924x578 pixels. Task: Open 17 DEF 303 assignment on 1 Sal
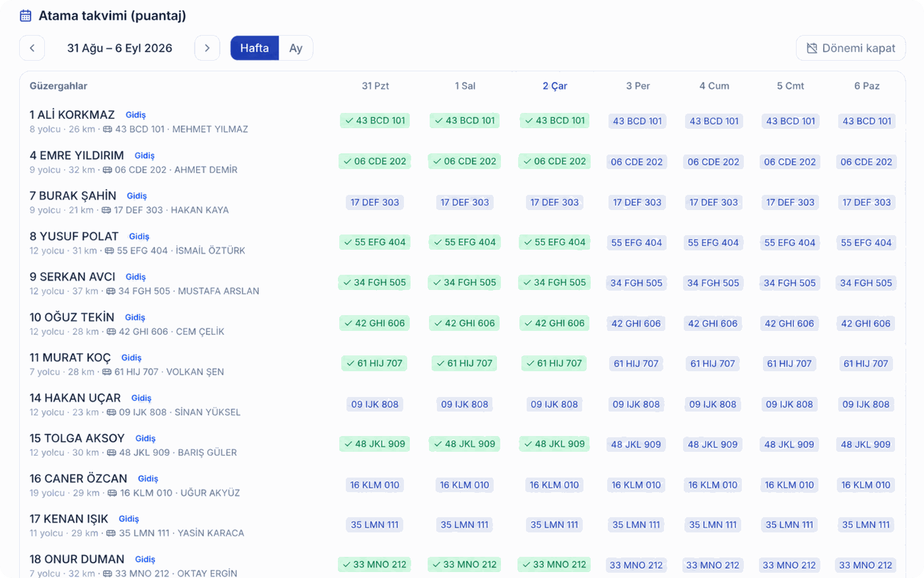click(x=465, y=202)
